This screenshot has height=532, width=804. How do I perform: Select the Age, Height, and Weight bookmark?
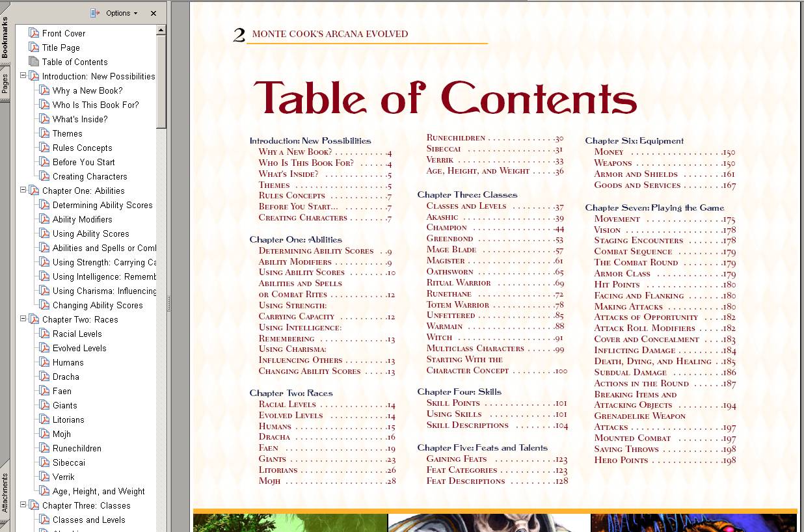click(99, 491)
